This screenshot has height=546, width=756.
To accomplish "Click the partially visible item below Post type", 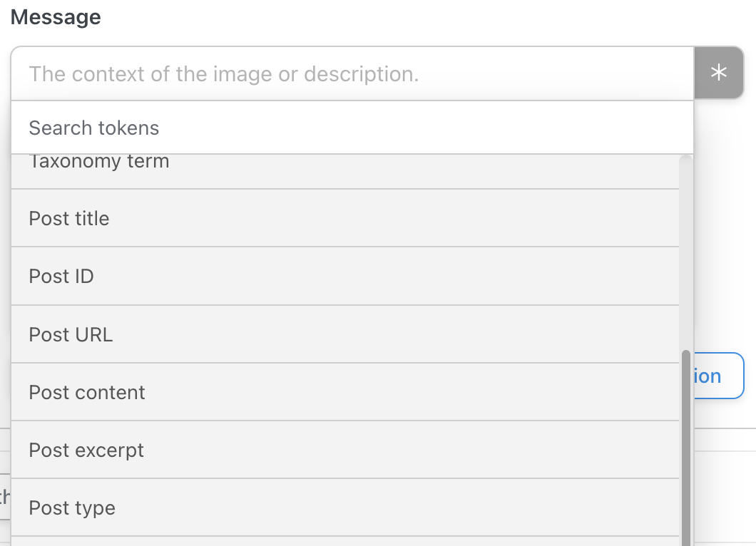I will pyautogui.click(x=345, y=542).
